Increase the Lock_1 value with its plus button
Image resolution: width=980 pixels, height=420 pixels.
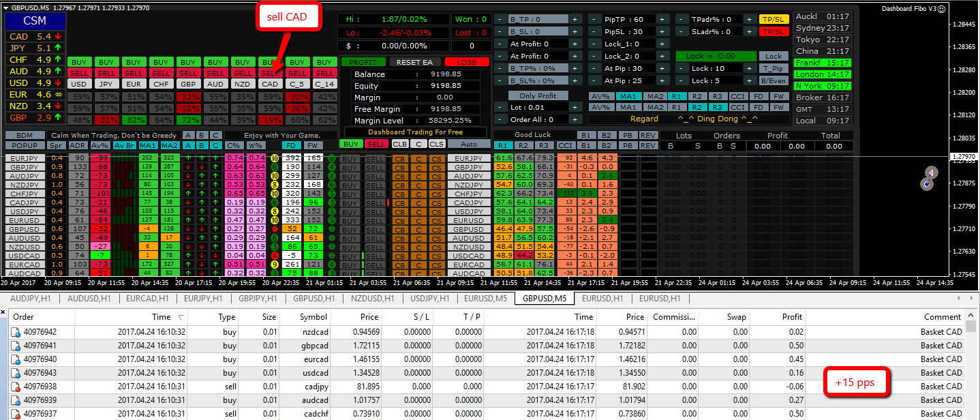(662, 44)
